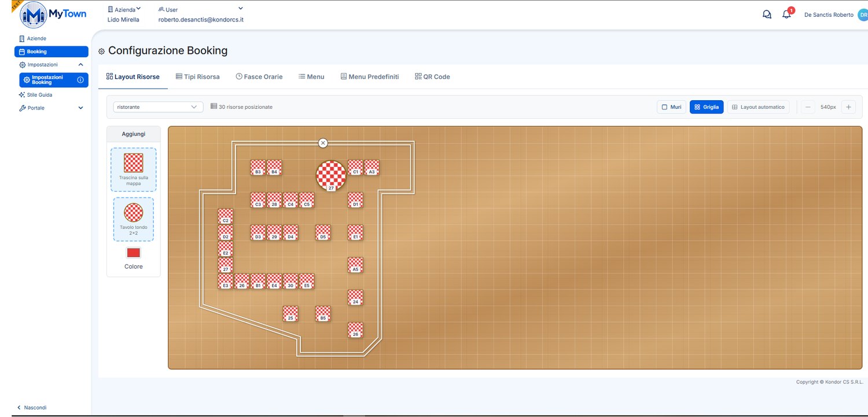Click the red Colore swatch
Screen dimensions: 868x417
point(134,253)
